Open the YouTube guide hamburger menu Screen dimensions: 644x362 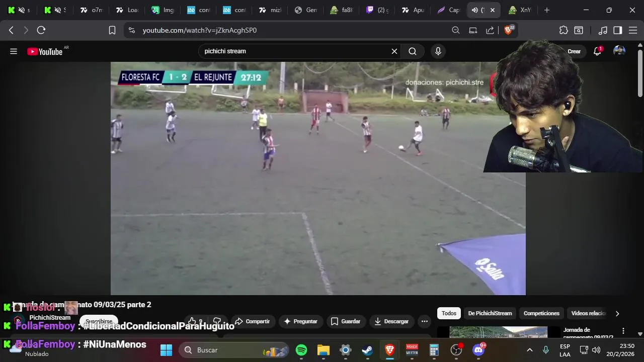[x=14, y=51]
